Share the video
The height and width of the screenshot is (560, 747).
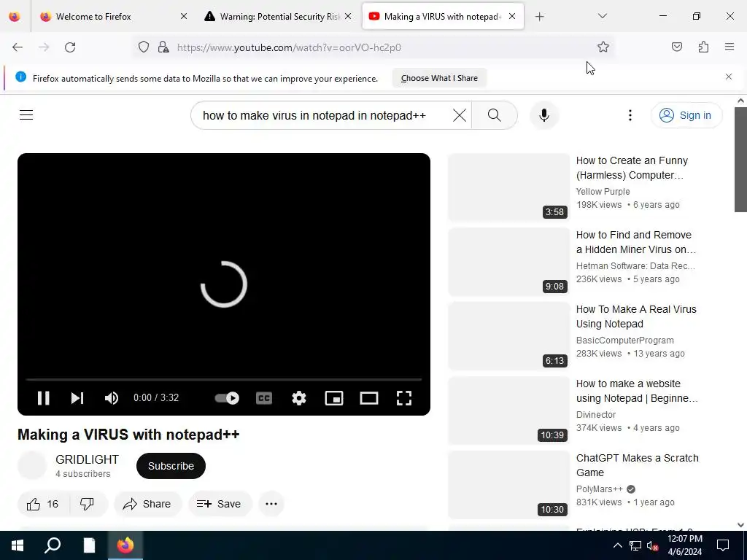point(147,504)
